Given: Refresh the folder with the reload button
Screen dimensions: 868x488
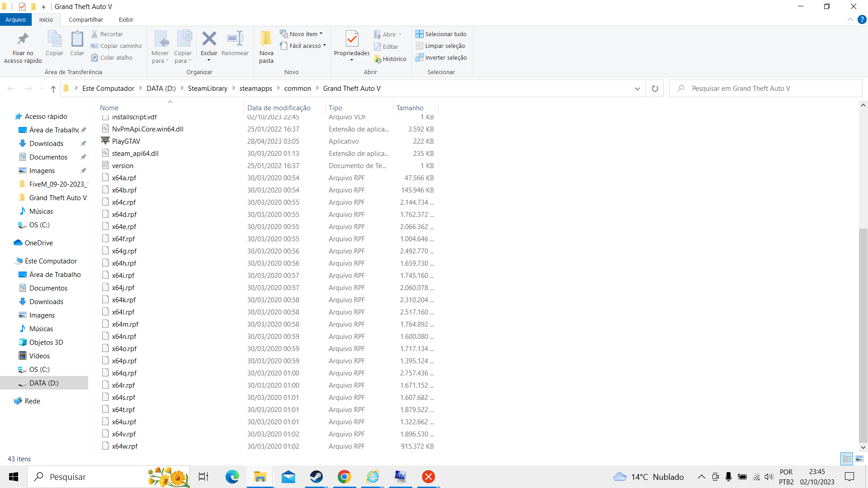Looking at the screenshot, I should click(x=655, y=89).
